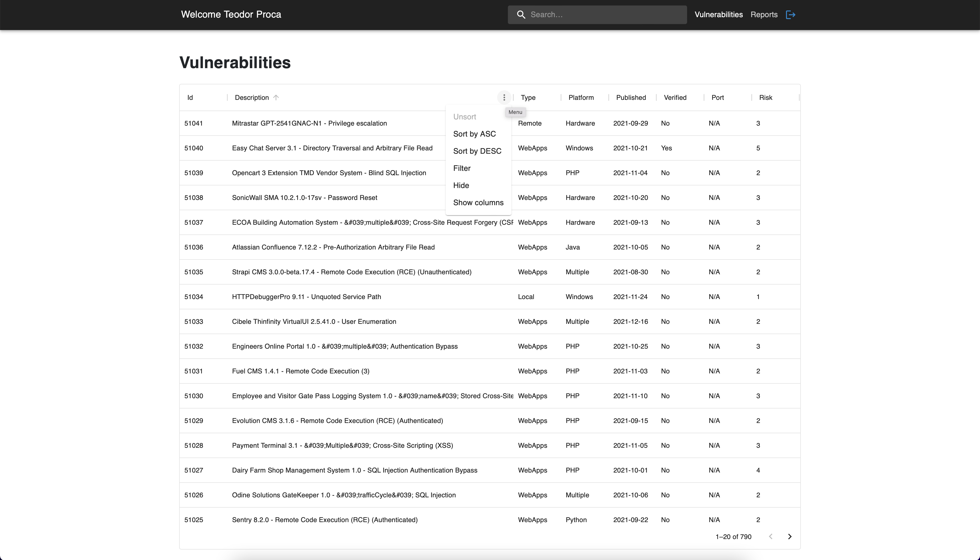Open the Description column menu icon

click(504, 97)
